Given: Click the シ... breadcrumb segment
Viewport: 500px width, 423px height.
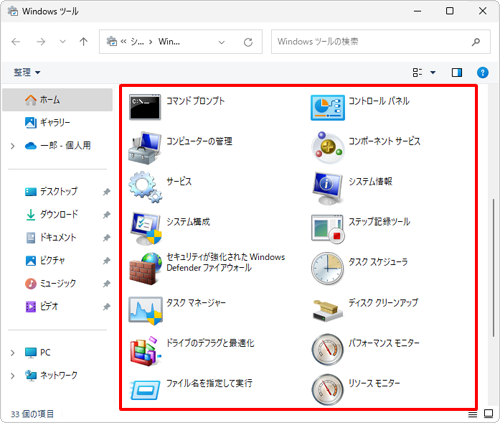Looking at the screenshot, I should (x=137, y=42).
